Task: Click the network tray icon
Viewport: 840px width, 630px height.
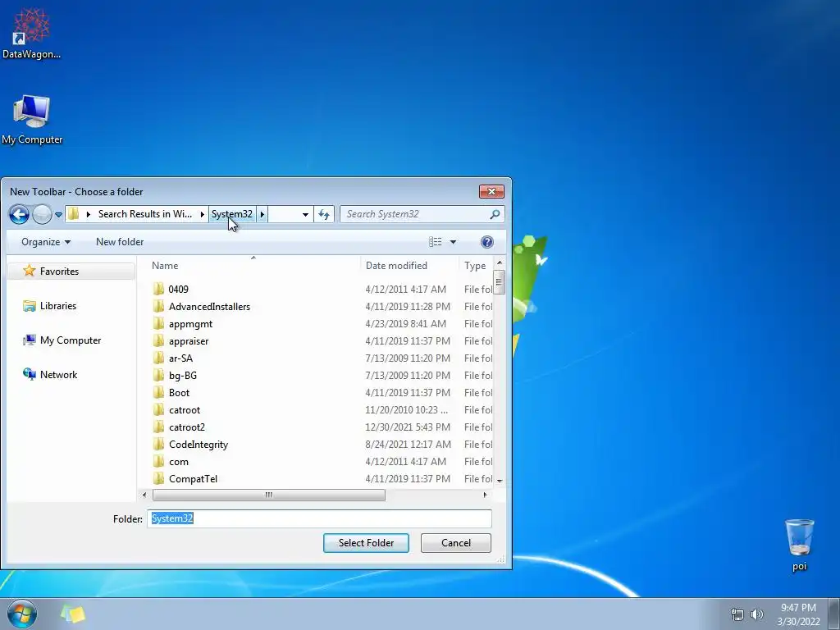Action: (737, 614)
